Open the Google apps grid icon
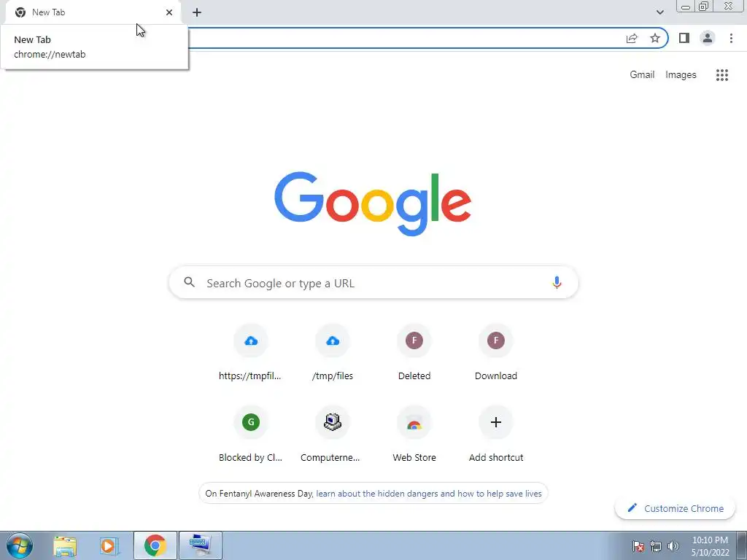The height and width of the screenshot is (560, 747). pos(722,75)
